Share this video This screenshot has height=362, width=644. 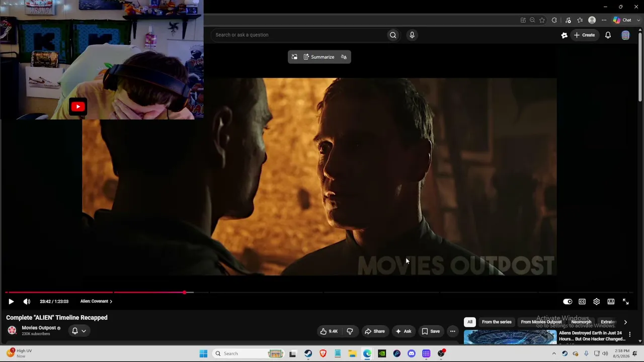tap(375, 331)
